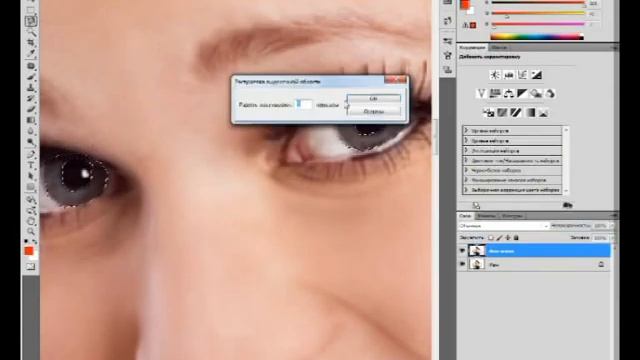Image resolution: width=640 pixels, height=360 pixels.
Task: Select the Gradient tool
Action: pos(31,120)
